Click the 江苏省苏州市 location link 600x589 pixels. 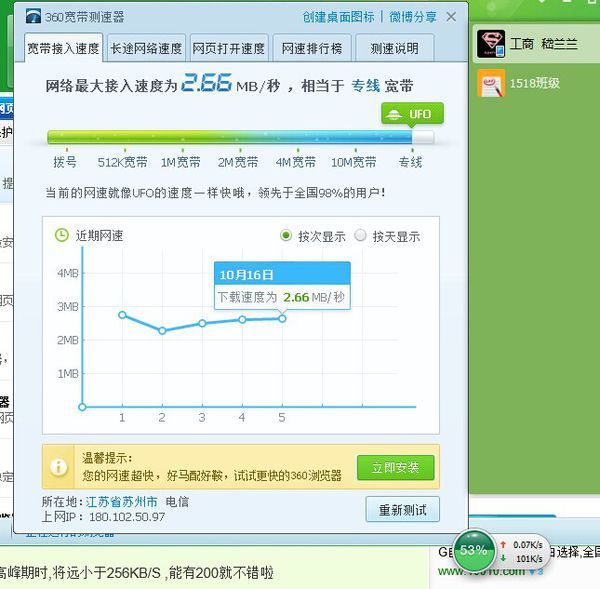tap(122, 502)
